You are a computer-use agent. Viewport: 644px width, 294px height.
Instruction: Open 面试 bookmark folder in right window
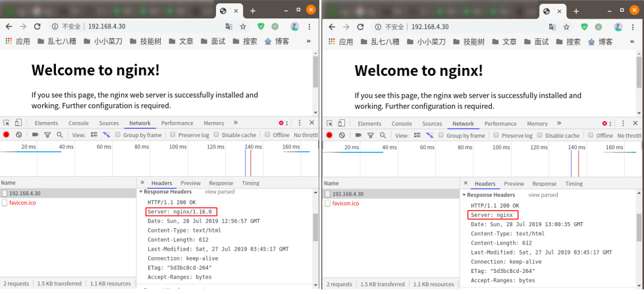[x=537, y=42]
